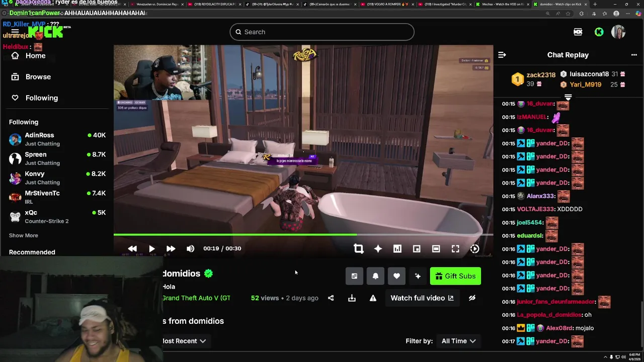Expand the gifter leaderboard handle
Image resolution: width=644 pixels, height=362 pixels.
(568, 97)
